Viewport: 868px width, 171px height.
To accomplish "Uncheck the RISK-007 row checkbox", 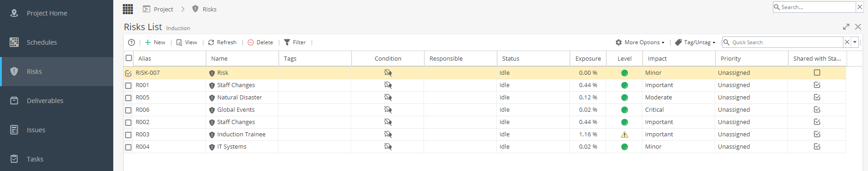I will (128, 73).
